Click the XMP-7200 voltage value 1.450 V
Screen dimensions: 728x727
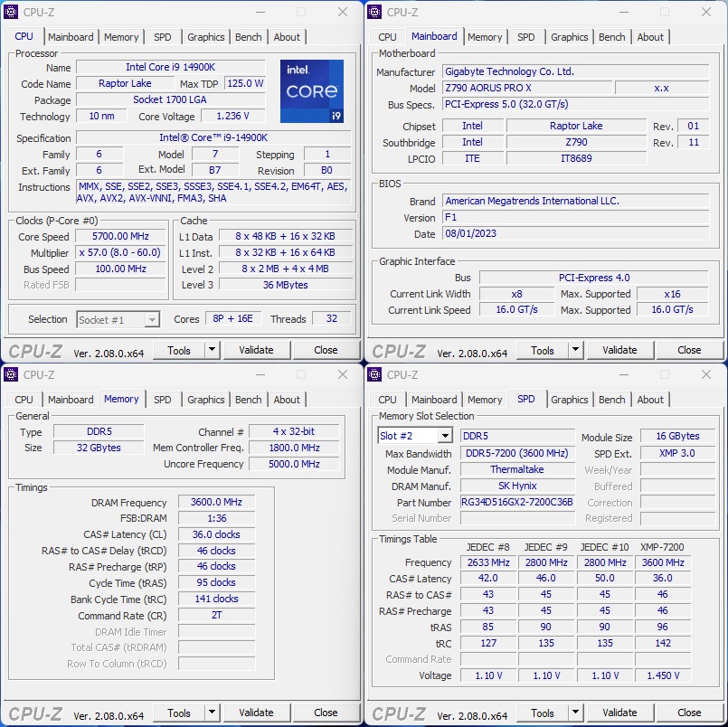point(663,675)
